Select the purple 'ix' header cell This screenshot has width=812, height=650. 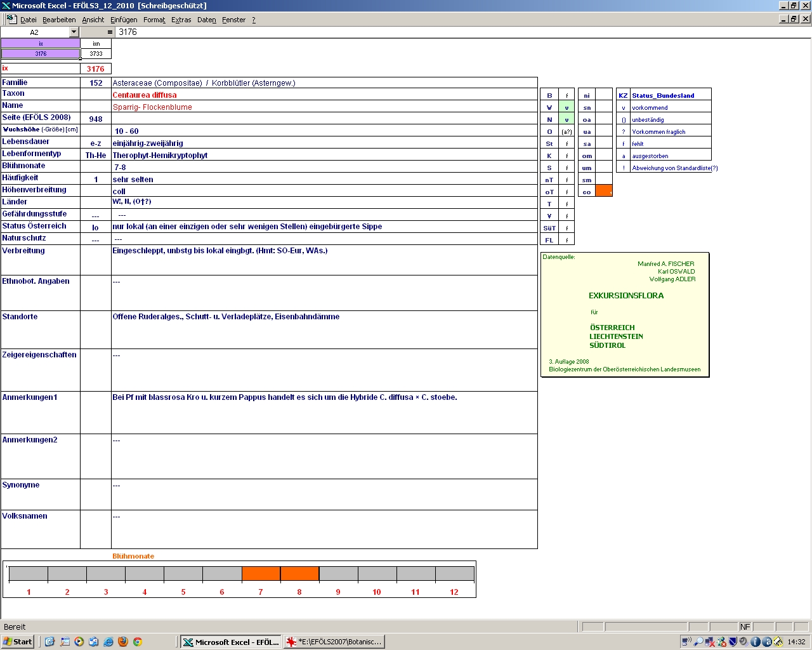coord(41,44)
